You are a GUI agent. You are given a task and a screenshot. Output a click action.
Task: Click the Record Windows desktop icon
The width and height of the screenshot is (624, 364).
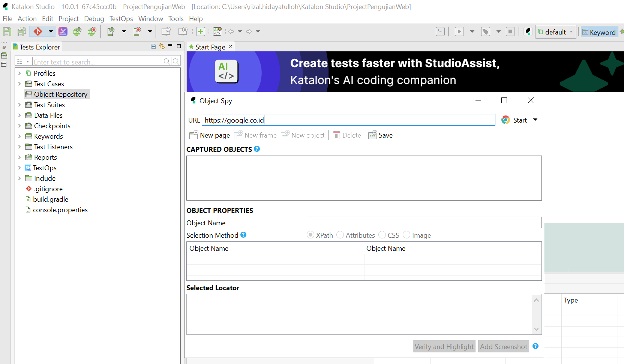coord(183,31)
